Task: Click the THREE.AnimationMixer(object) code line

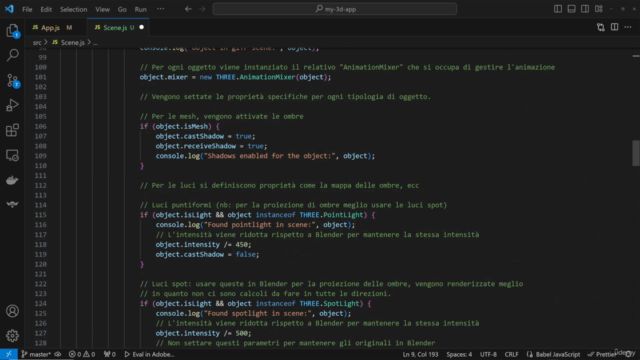Action: point(236,77)
